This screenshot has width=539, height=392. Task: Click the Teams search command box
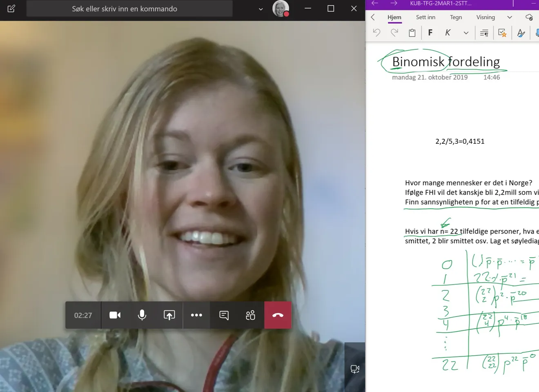(x=129, y=9)
